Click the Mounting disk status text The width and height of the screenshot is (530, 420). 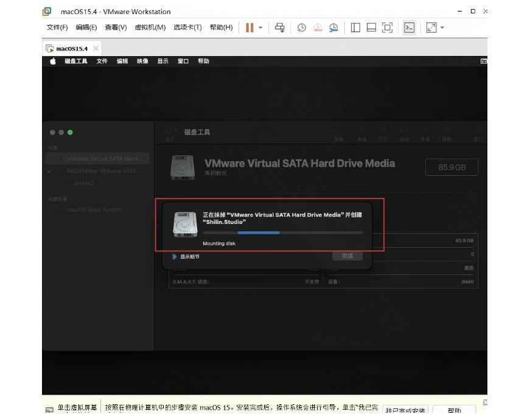point(219,243)
